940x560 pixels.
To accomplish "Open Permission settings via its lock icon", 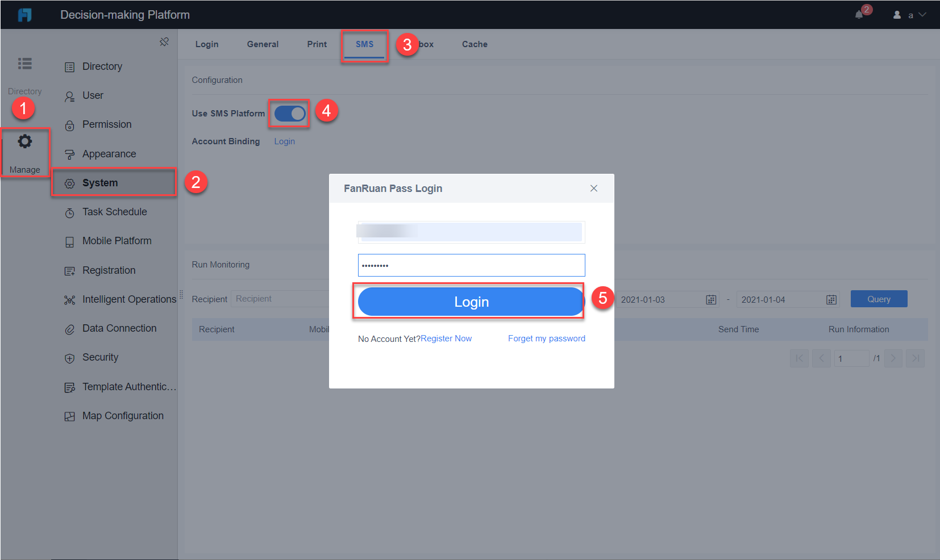I will pos(69,124).
